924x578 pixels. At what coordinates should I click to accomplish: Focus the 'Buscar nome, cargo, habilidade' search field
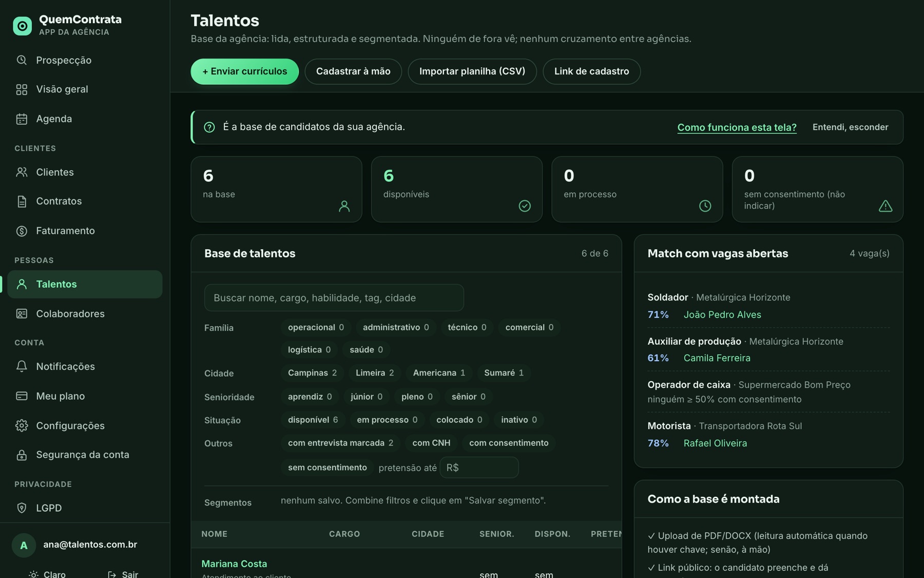pos(334,298)
